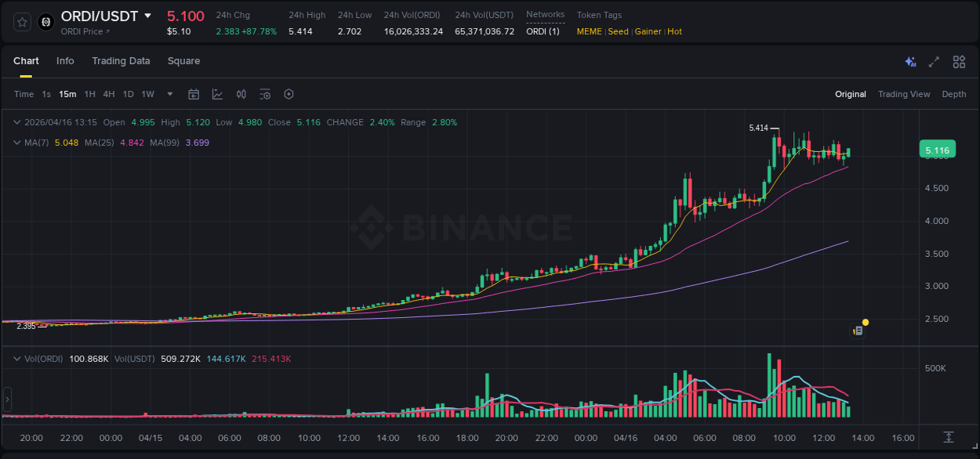Switch chart to Trading View mode
The height and width of the screenshot is (459, 980).
coord(903,93)
